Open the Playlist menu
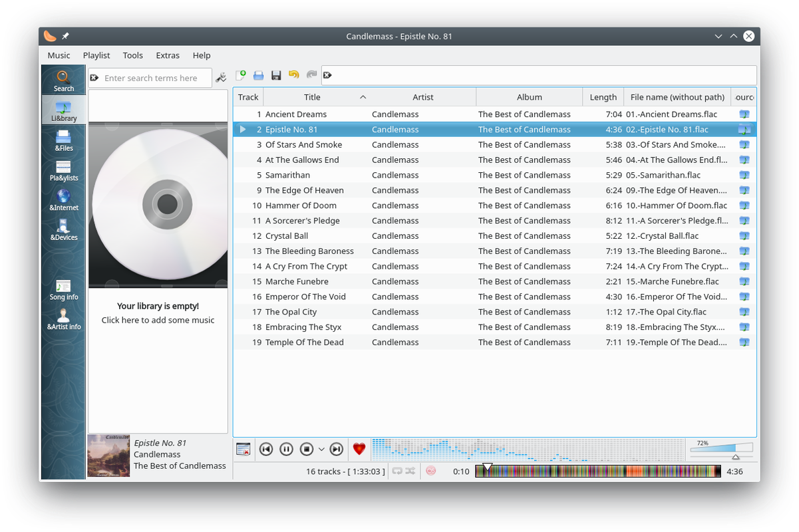The height and width of the screenshot is (532, 799). click(x=96, y=55)
